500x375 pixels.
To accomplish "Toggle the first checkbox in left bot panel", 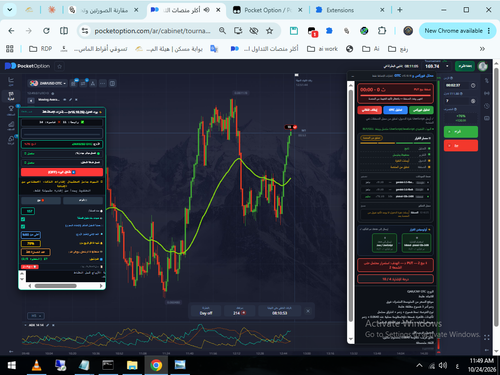I will coord(23,219).
